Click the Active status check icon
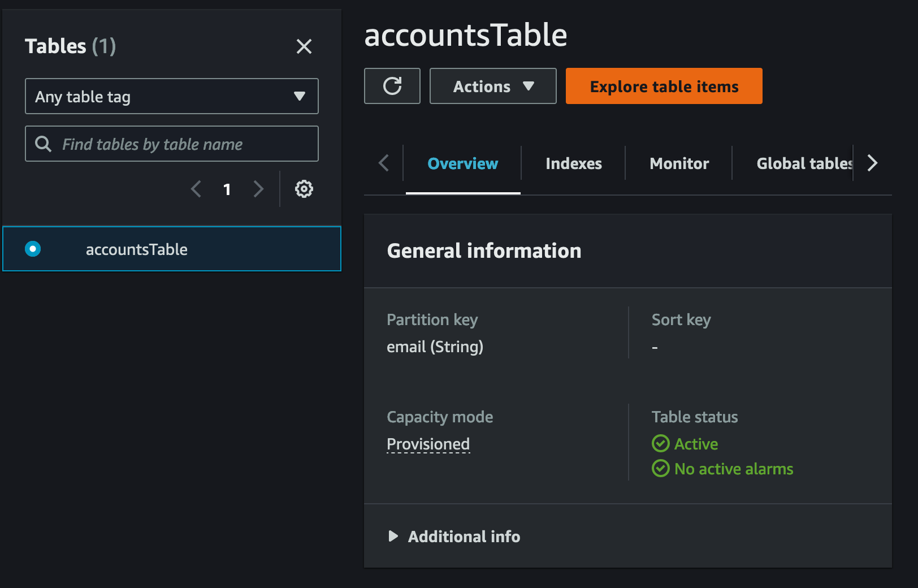This screenshot has width=918, height=588. pos(661,443)
